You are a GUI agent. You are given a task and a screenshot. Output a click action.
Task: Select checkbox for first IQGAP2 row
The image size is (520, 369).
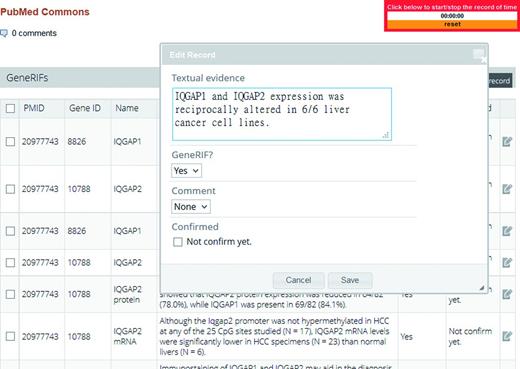pyautogui.click(x=10, y=189)
